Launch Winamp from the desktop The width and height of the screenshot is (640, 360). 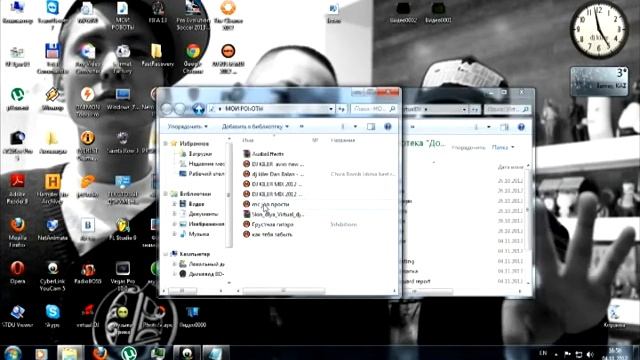[x=53, y=99]
